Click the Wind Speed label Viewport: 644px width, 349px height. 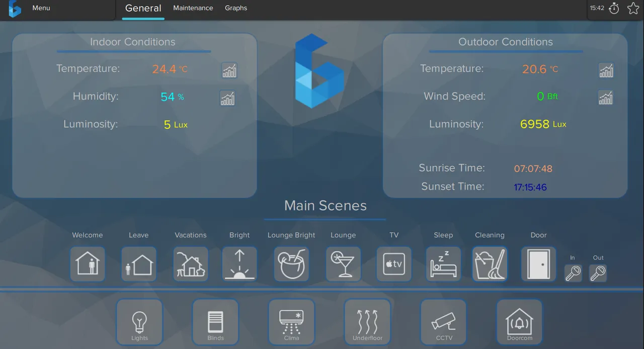point(455,96)
